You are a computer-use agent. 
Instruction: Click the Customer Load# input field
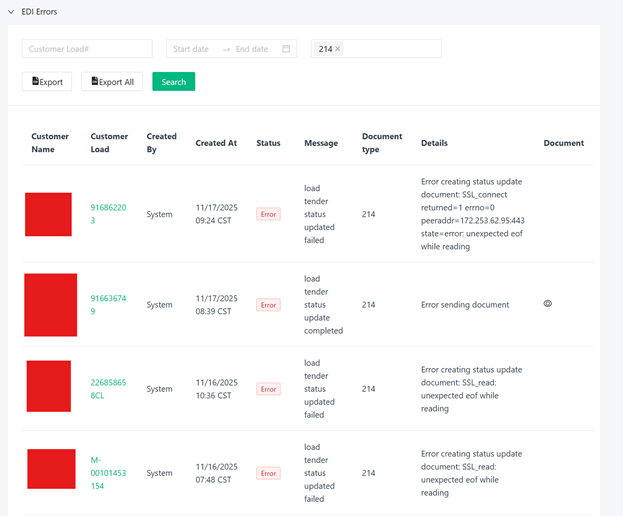pos(87,49)
